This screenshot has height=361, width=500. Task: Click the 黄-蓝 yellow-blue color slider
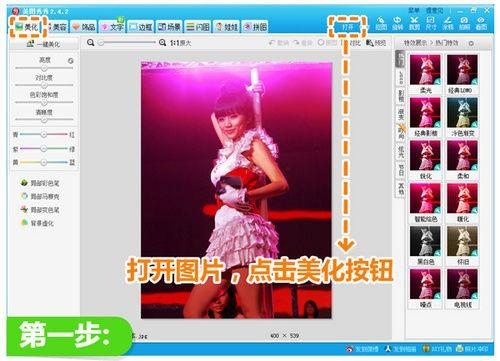pyautogui.click(x=44, y=162)
